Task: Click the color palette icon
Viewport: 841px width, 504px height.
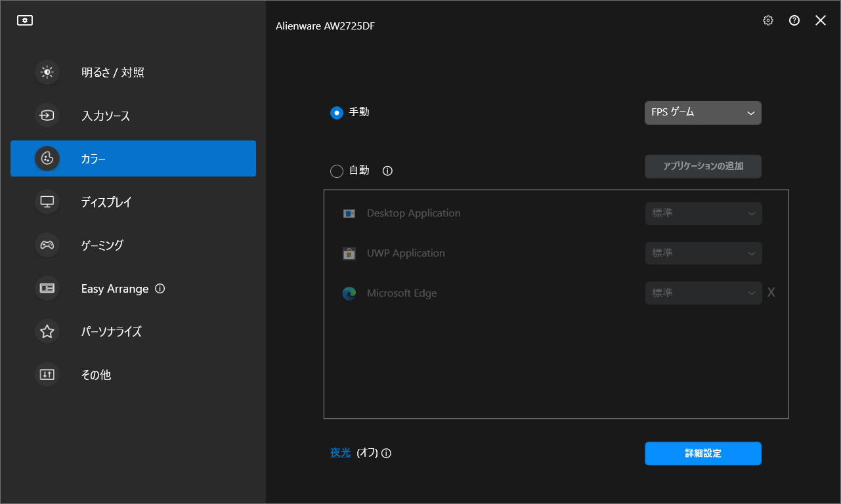Action: point(47,159)
